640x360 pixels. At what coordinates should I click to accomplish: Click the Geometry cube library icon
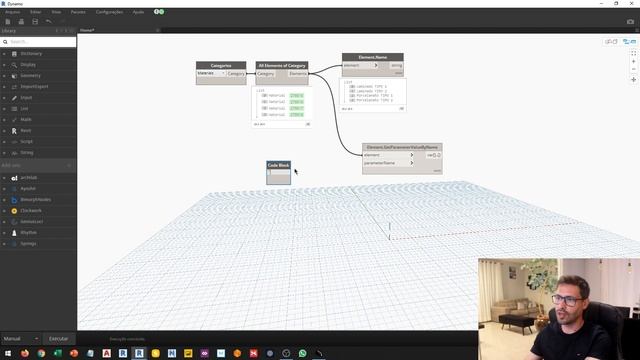tap(14, 76)
